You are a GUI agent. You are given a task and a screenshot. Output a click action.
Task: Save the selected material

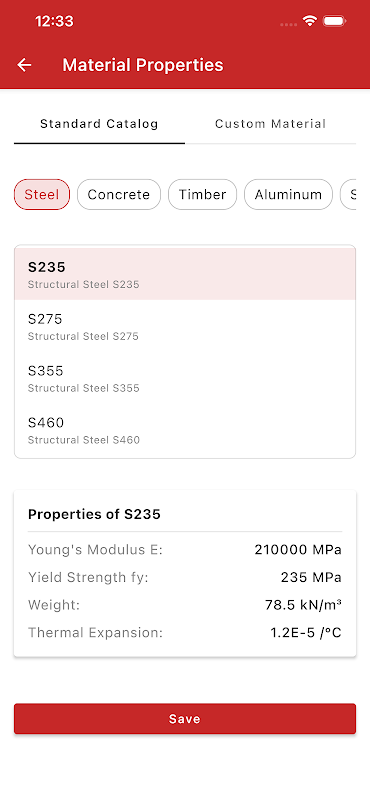[185, 719]
